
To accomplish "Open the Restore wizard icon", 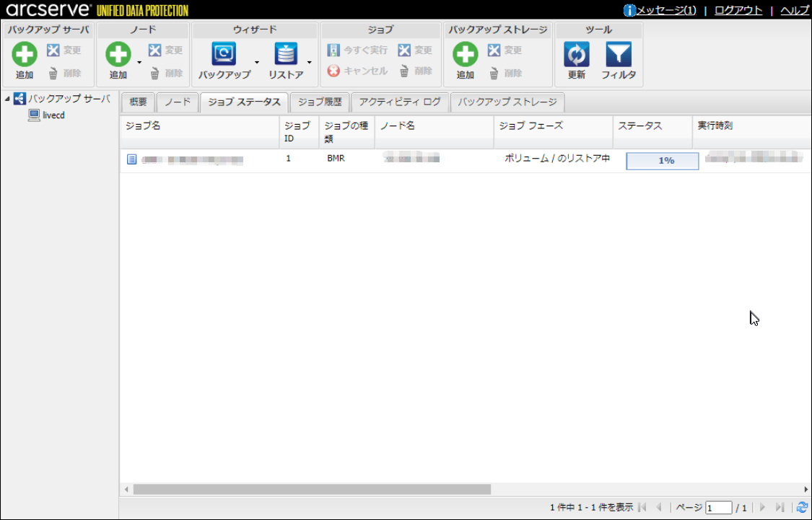I will click(286, 55).
